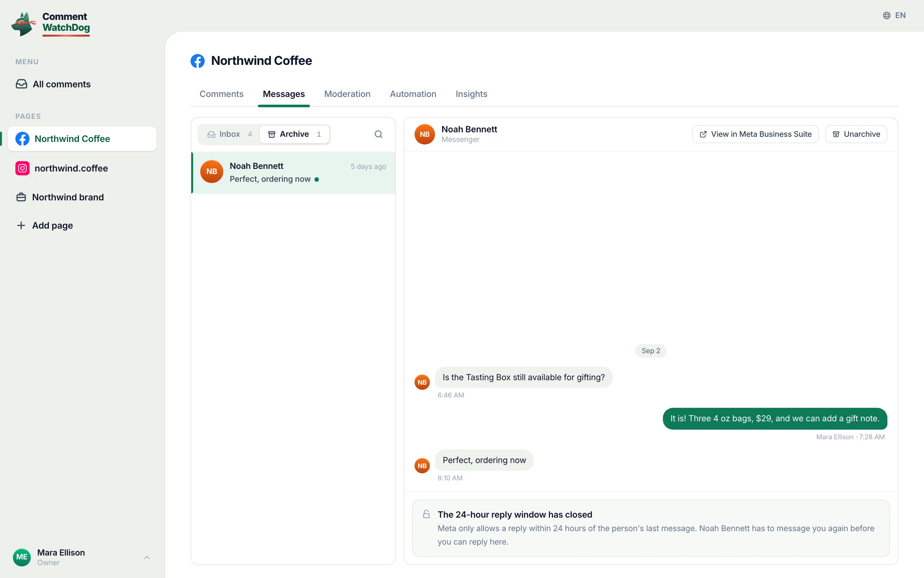Open the northwind.coffee Instagram page

pyautogui.click(x=82, y=168)
